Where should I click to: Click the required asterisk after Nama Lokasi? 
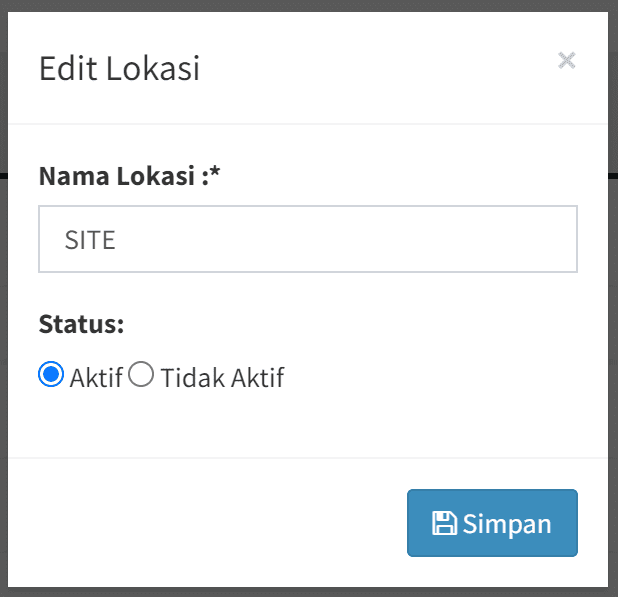click(x=215, y=176)
